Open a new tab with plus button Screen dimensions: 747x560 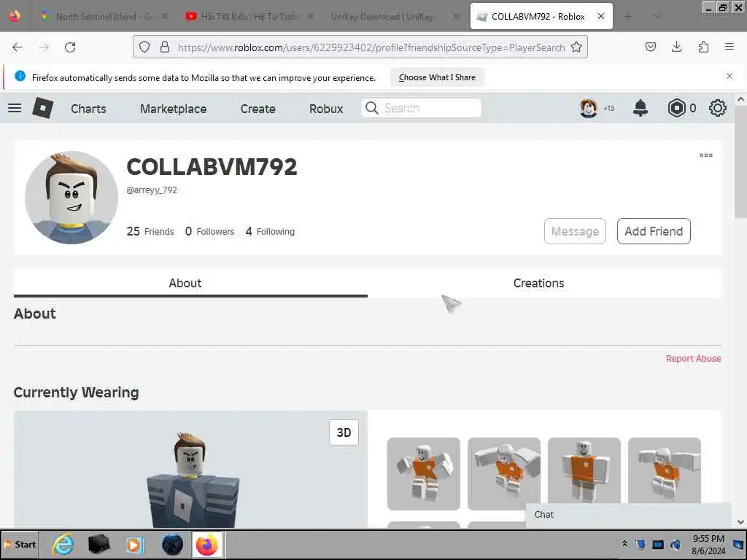pos(628,16)
